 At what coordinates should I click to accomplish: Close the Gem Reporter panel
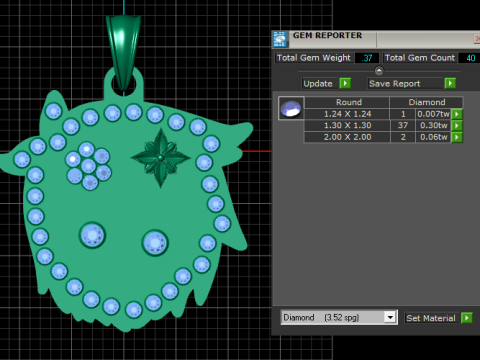[x=477, y=39]
